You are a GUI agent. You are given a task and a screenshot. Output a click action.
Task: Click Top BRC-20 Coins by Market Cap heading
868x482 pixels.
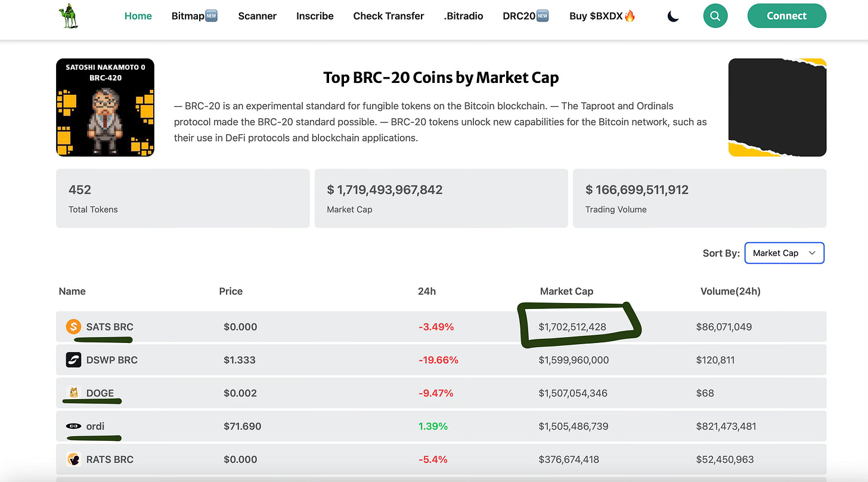[441, 78]
